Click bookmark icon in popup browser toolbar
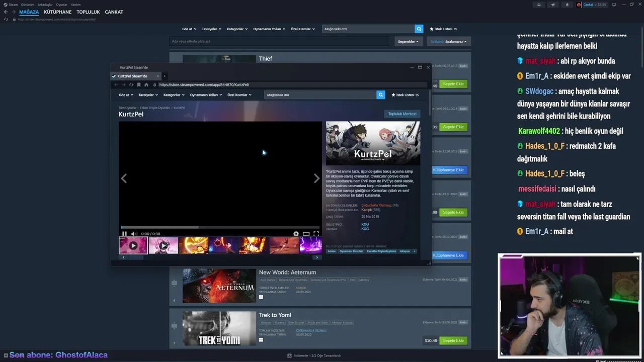 pos(139,84)
